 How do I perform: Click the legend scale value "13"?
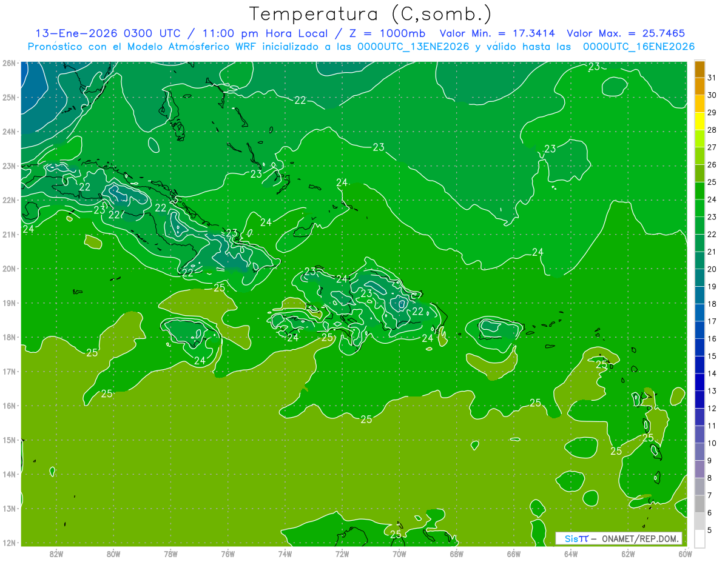712,391
